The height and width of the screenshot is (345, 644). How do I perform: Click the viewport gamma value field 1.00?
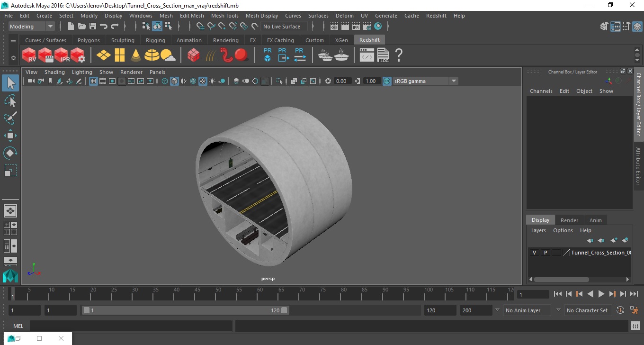pyautogui.click(x=371, y=81)
